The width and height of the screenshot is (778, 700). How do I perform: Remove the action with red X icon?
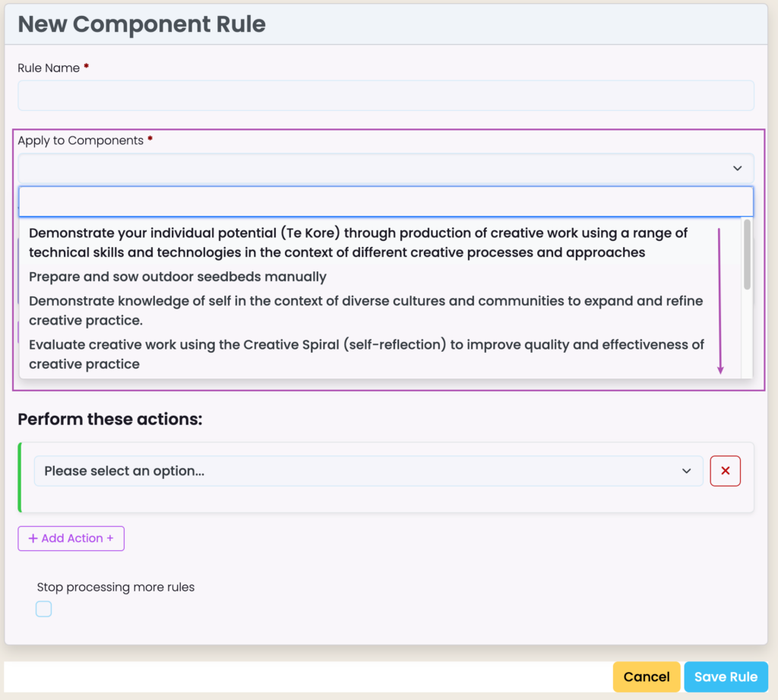coord(725,471)
